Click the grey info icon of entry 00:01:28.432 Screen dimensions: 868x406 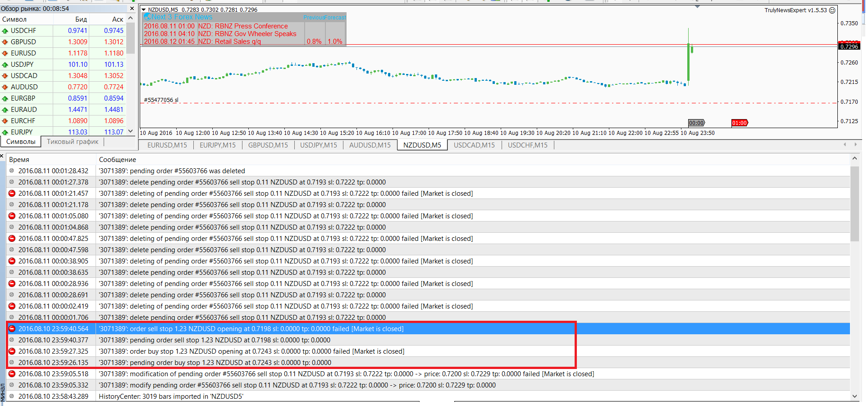[12, 171]
